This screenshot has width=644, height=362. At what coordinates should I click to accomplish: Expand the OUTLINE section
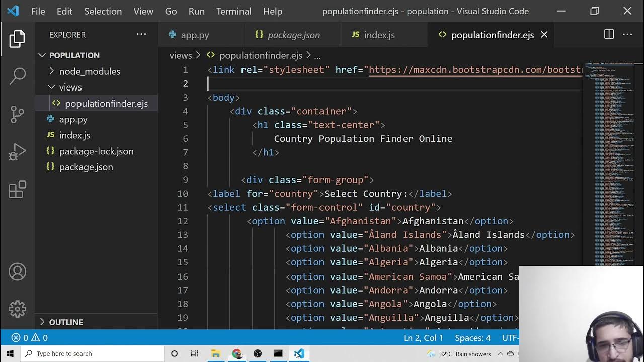[65, 322]
